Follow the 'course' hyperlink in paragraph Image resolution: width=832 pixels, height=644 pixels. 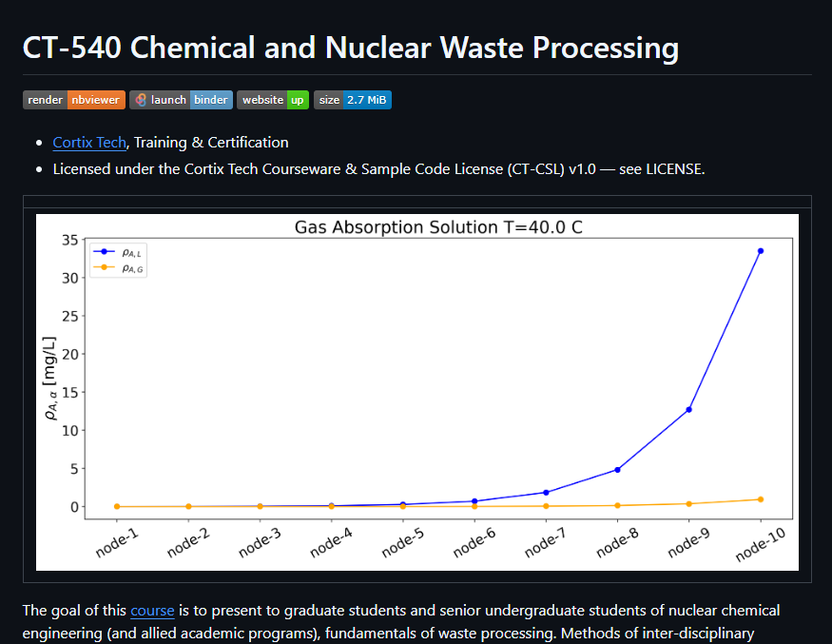point(152,611)
